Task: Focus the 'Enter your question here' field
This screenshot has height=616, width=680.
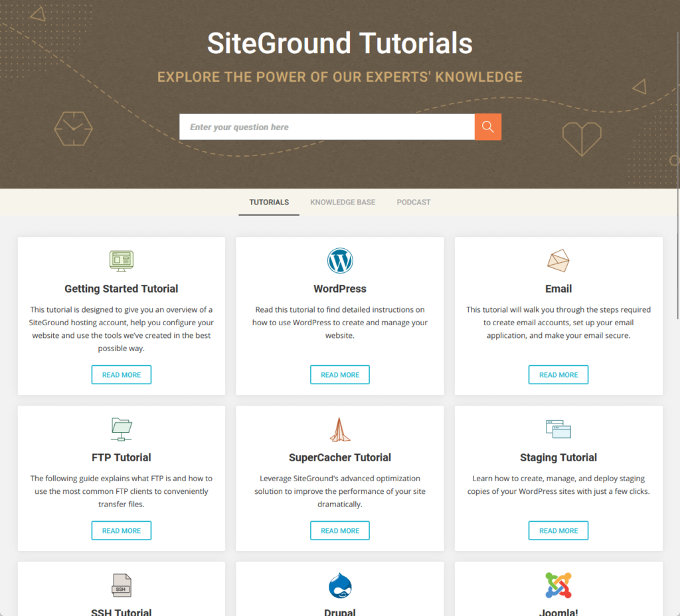Action: tap(327, 127)
